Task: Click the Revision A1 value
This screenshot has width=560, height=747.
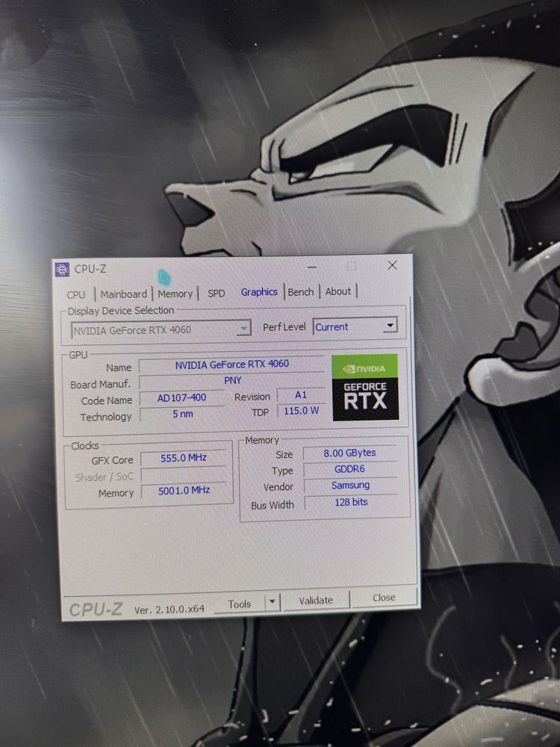Action: pos(300,395)
